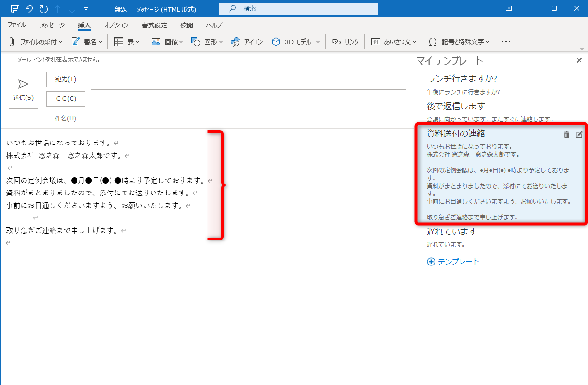Open the 校閲 ribbon tab
Viewport: 588px width, 385px height.
pos(186,24)
